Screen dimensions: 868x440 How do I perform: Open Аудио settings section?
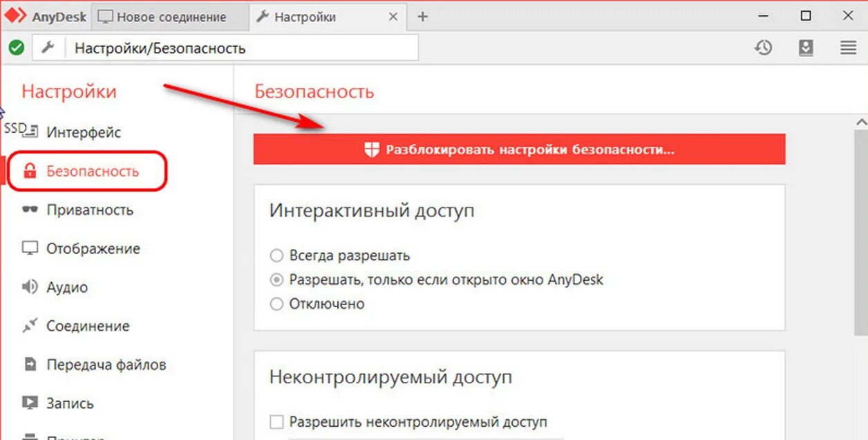pos(67,287)
